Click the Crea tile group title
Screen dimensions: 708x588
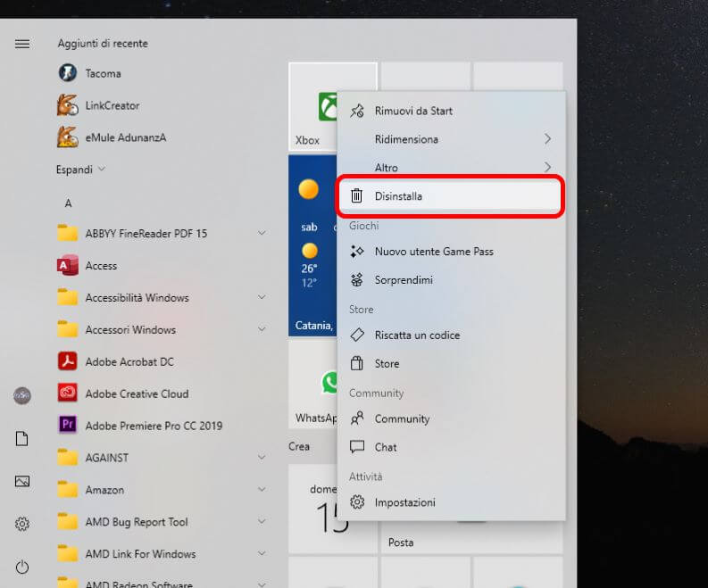click(x=299, y=446)
